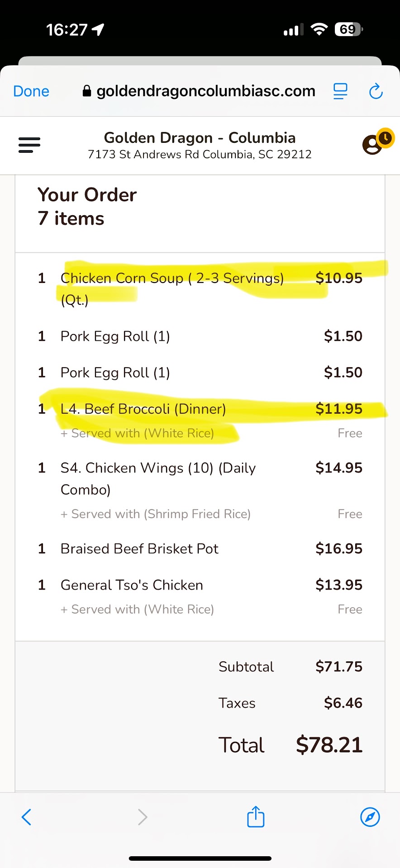The width and height of the screenshot is (400, 868).
Task: Select the first Pork Egg Roll item
Action: (115, 336)
